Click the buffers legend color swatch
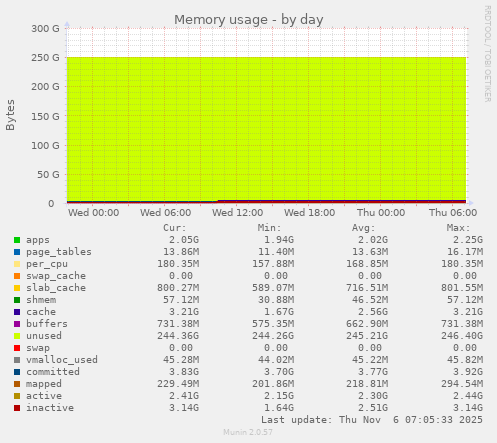497x443 pixels. point(17,324)
